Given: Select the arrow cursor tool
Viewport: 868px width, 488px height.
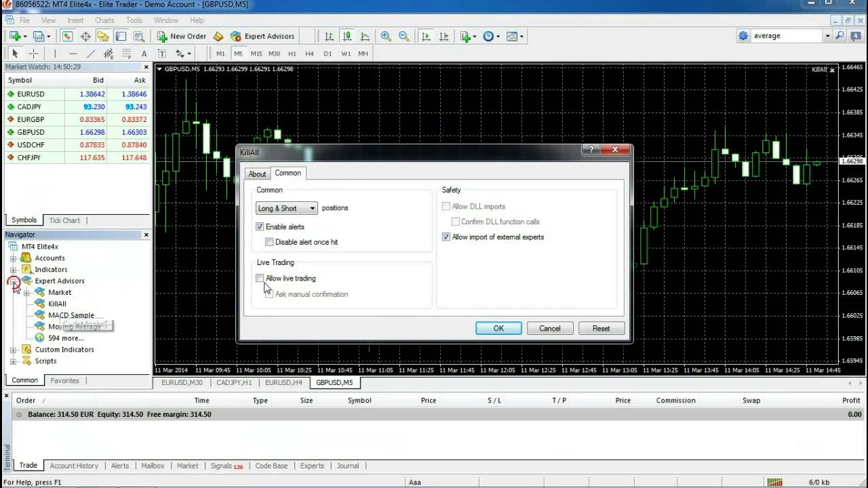Looking at the screenshot, I should tap(15, 54).
